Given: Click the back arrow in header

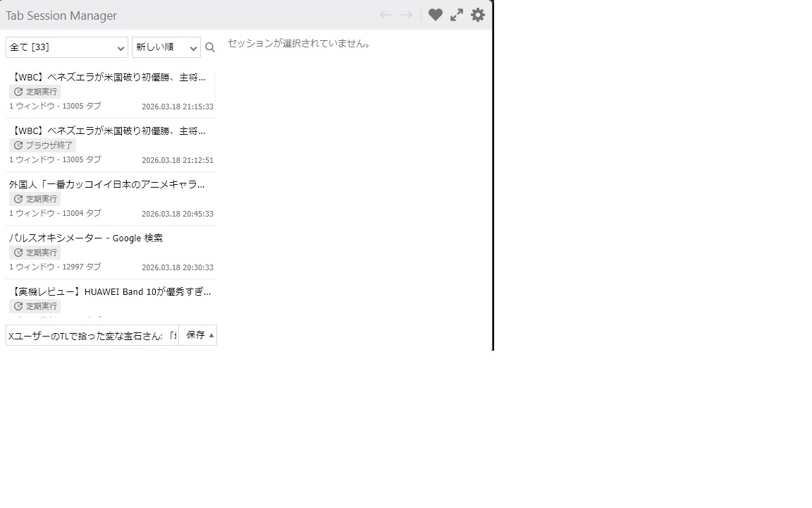Looking at the screenshot, I should (x=385, y=15).
